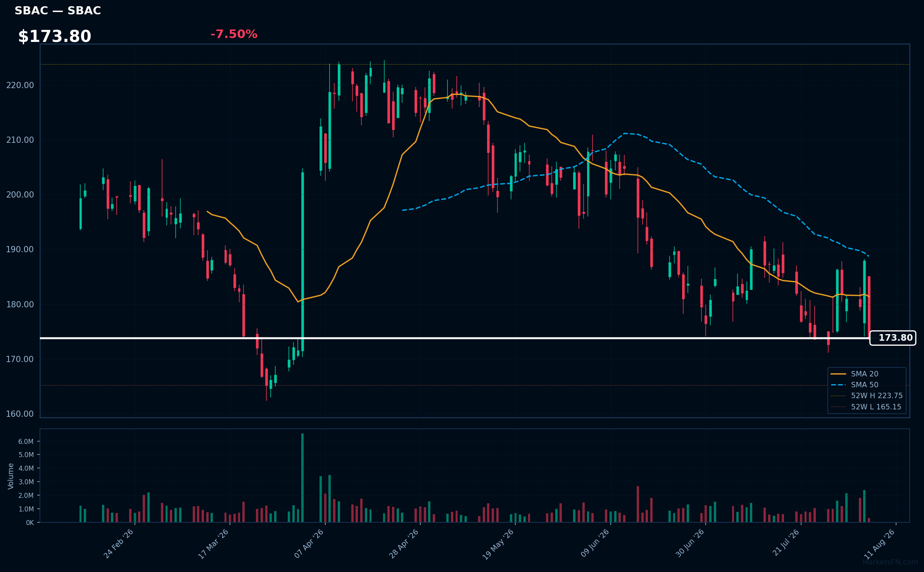Select the "SMA 50" legend entry
The width and height of the screenshot is (924, 572).
click(x=865, y=385)
